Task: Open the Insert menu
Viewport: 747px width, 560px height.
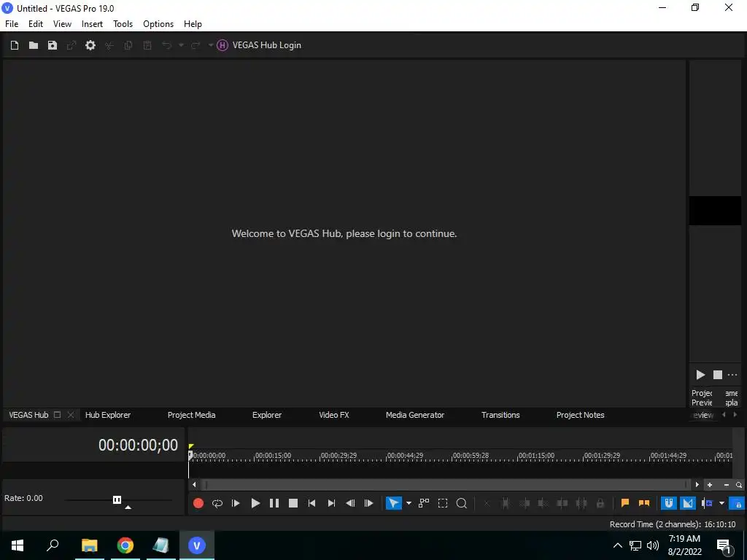Action: pyautogui.click(x=92, y=24)
